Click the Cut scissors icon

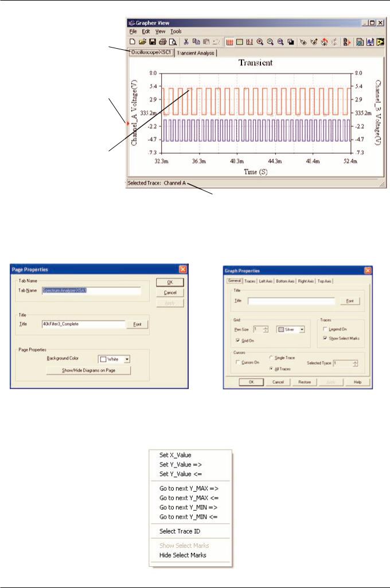[x=186, y=42]
